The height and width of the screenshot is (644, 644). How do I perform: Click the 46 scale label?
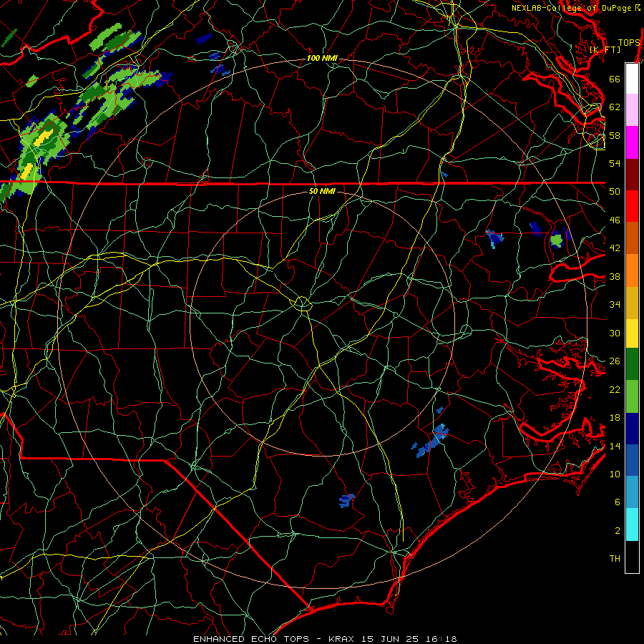[x=615, y=220]
